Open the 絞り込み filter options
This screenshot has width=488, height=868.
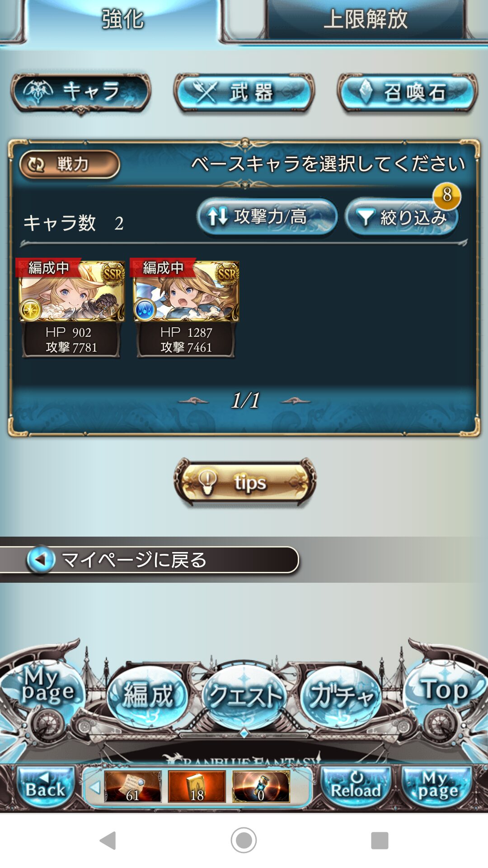[x=402, y=217]
